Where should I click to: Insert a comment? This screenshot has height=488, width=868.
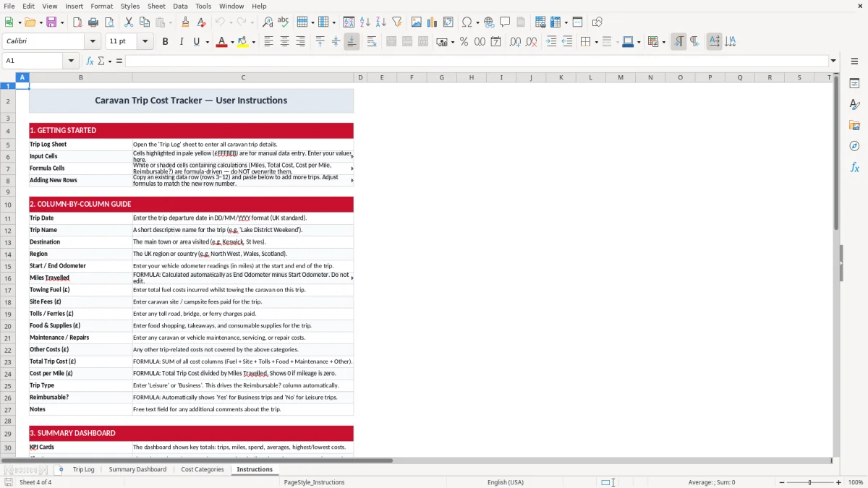[x=505, y=22]
